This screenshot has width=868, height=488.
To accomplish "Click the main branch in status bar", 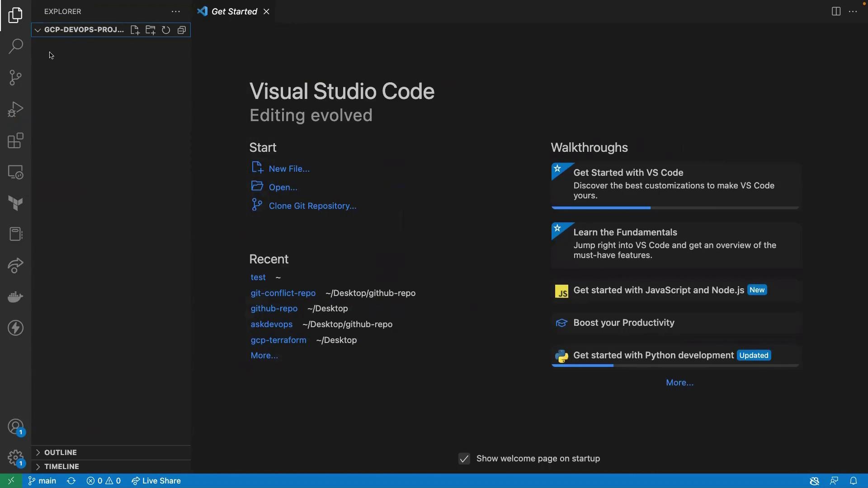I will (x=42, y=481).
